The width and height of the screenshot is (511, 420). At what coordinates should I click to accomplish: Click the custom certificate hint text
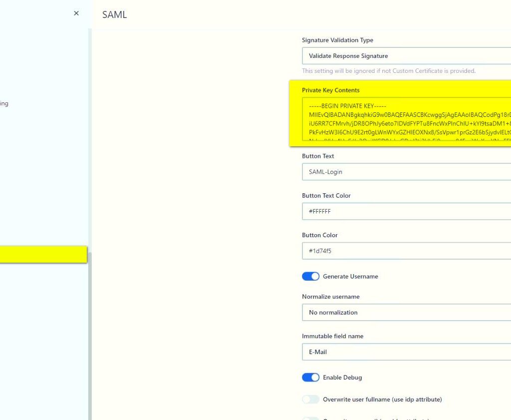[x=389, y=71]
